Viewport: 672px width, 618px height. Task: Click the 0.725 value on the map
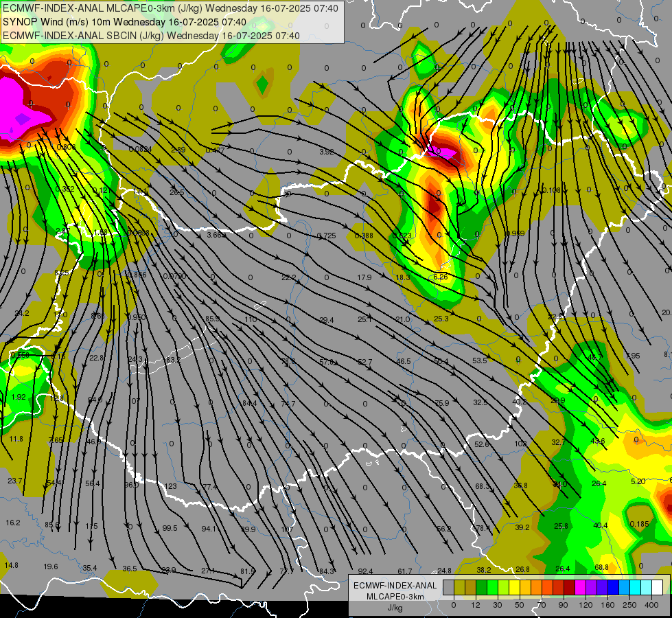(327, 236)
